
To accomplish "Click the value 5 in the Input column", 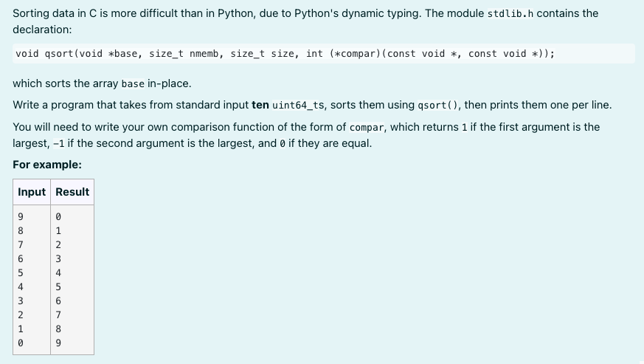I will point(21,272).
